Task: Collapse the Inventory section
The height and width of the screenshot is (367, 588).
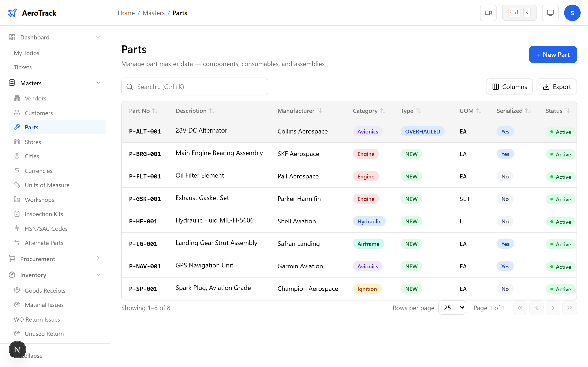Action: (98, 275)
